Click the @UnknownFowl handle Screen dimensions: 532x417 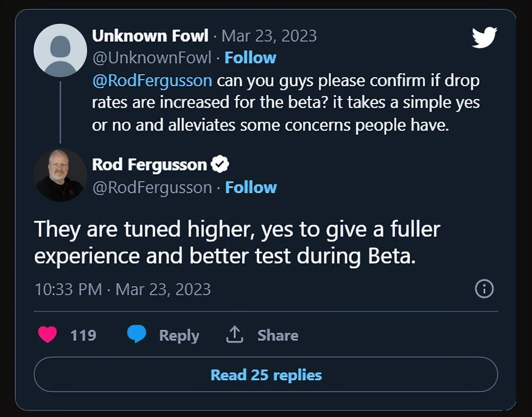152,58
